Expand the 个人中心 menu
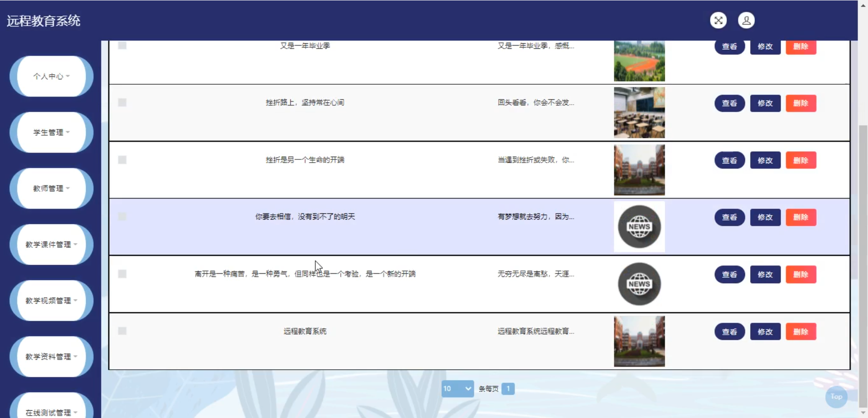This screenshot has height=418, width=868. pos(51,76)
